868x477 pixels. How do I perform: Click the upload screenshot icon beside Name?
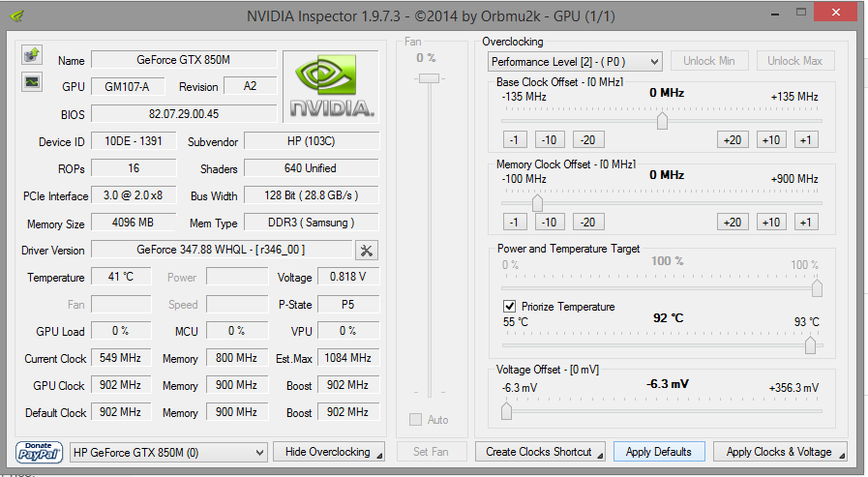32,54
